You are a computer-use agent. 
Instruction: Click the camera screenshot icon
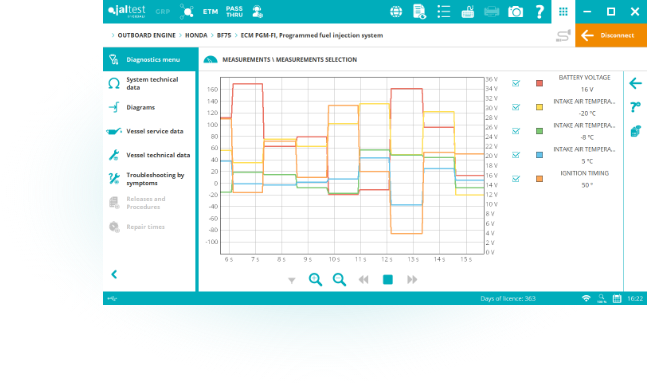pyautogui.click(x=515, y=12)
